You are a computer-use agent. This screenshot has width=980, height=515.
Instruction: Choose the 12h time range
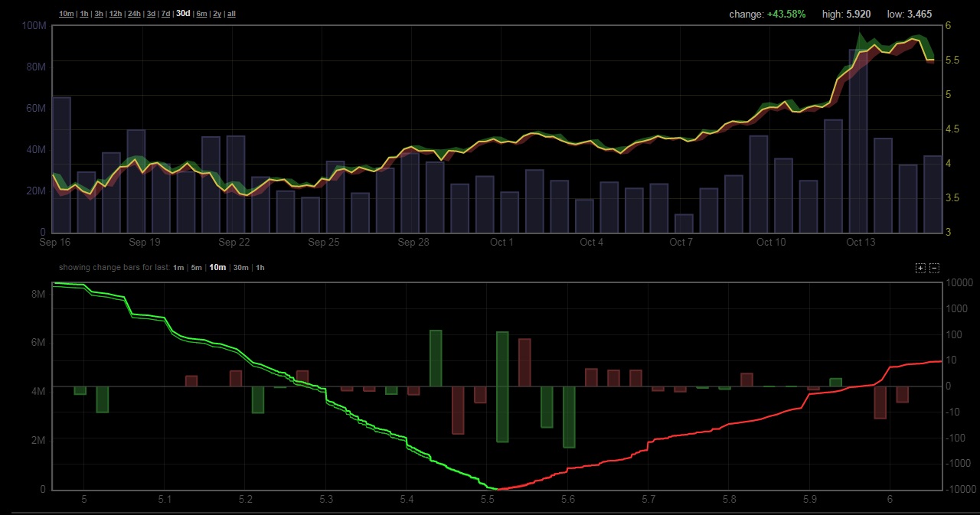coord(116,14)
